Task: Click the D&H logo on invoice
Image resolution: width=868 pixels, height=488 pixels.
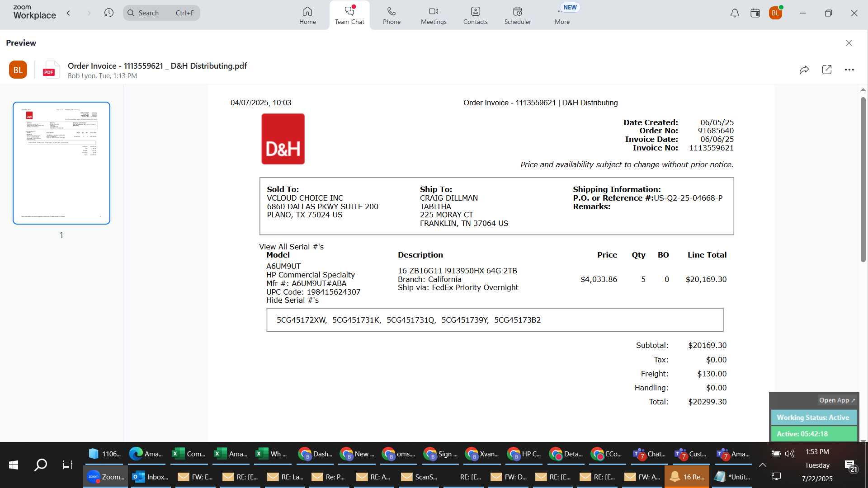Action: pos(283,139)
